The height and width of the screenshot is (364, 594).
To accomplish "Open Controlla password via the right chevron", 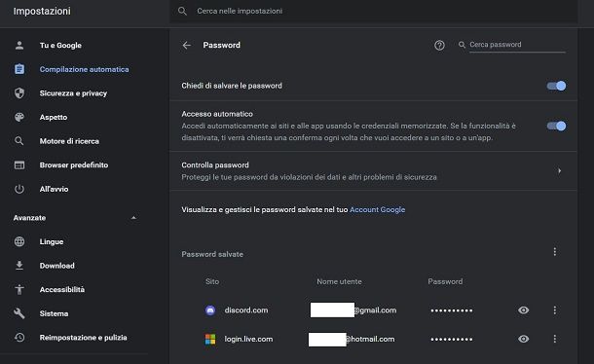I will click(559, 171).
